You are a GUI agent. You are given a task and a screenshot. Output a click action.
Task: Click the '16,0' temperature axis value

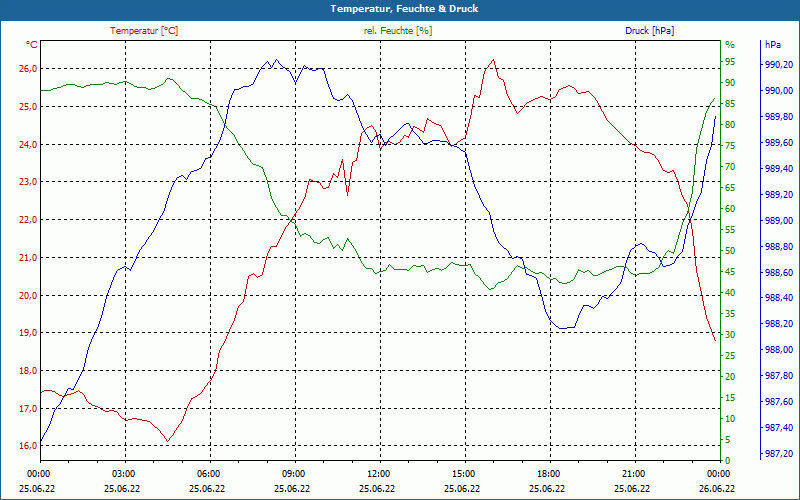point(28,445)
